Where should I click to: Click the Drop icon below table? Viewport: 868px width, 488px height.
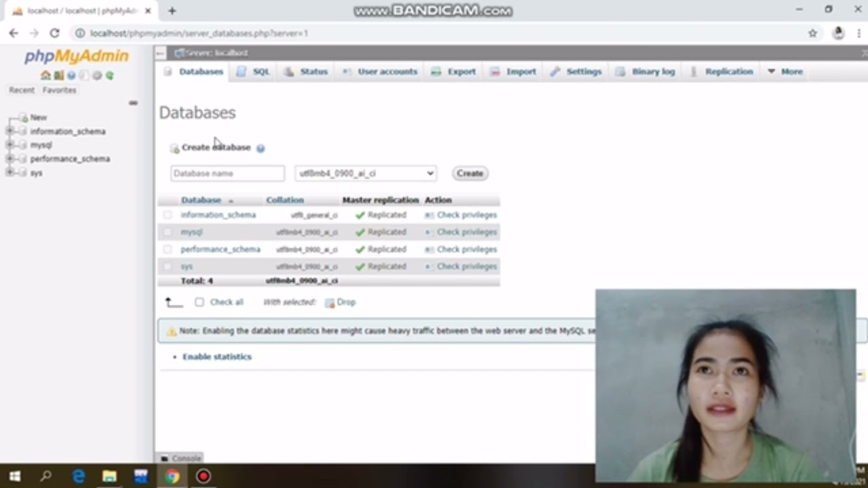(330, 303)
